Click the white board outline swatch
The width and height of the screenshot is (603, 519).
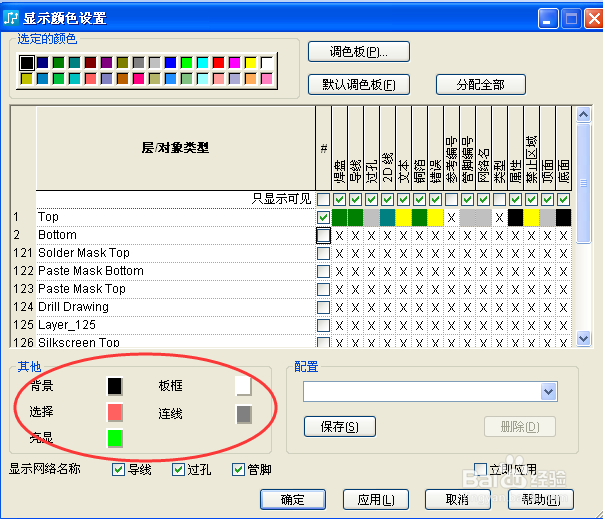pos(243,386)
